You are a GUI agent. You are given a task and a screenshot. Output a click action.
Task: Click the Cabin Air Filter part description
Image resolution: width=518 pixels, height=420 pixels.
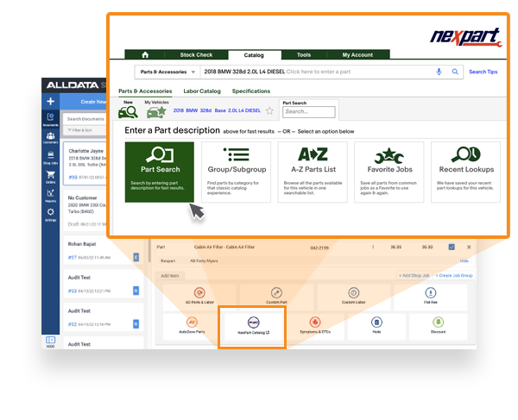pos(224,247)
